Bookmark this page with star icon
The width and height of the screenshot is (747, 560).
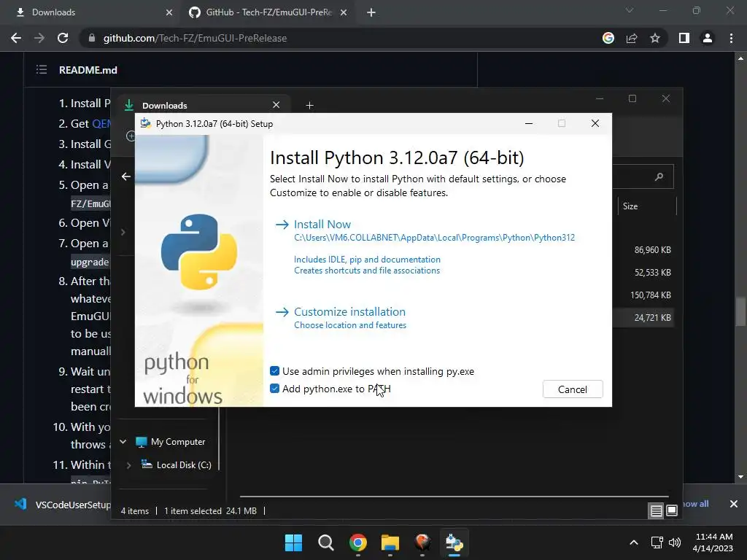(x=655, y=38)
